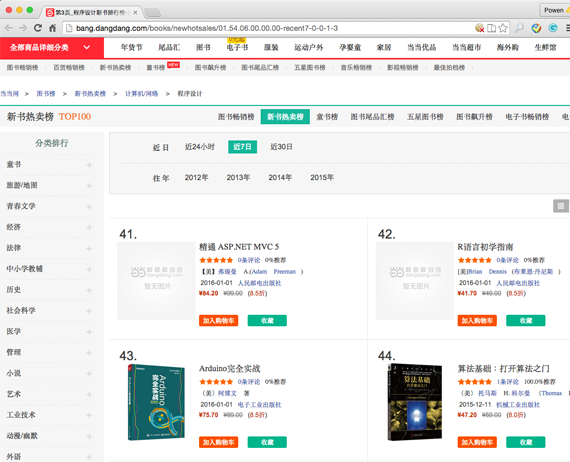The height and width of the screenshot is (462, 570).
Task: Open 电子工业出版社 publisher link
Action: [x=260, y=405]
